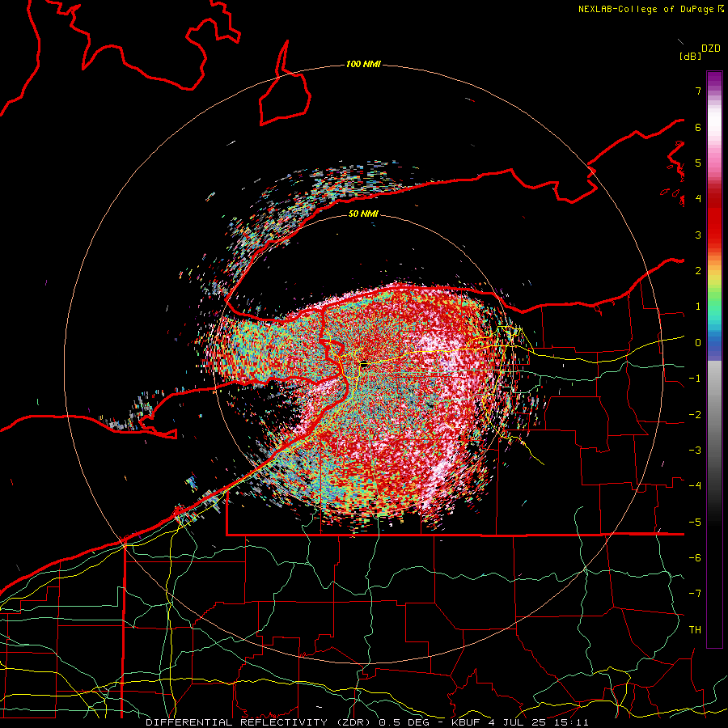Screen dimensions: 728x728
Task: Click the scale value 5 label
Action: [x=698, y=163]
